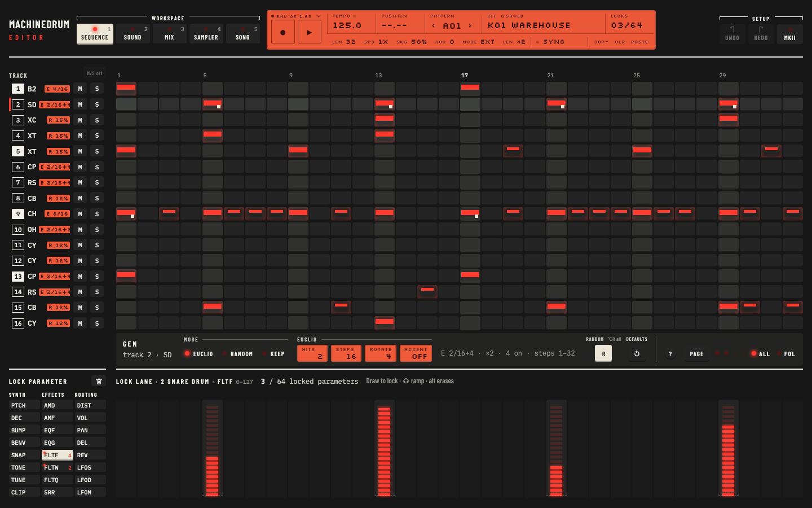
Task: Click the tempo value 125.0
Action: (x=347, y=25)
